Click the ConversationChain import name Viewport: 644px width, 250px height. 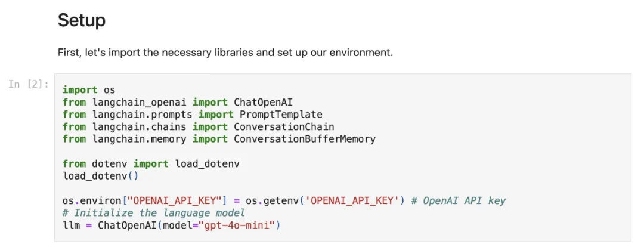[283, 127]
